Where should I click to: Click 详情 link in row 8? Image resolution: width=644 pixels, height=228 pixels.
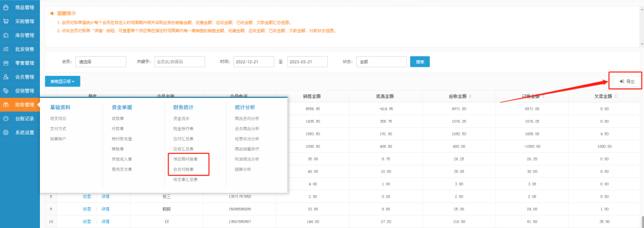point(106,197)
